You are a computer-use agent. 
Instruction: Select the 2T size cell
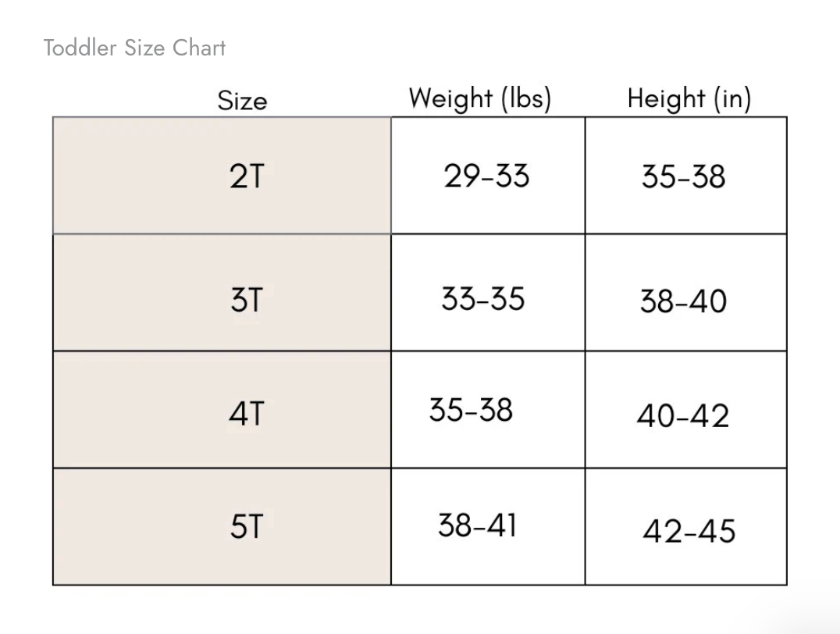[x=247, y=177]
